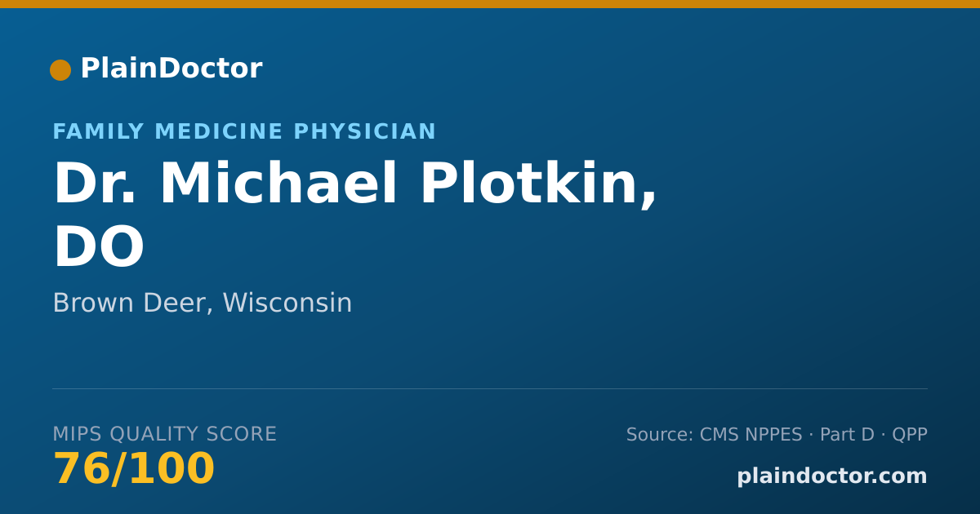Click the Dr. Michael Plotkin name heading
The width and height of the screenshot is (980, 514).
tap(355, 184)
